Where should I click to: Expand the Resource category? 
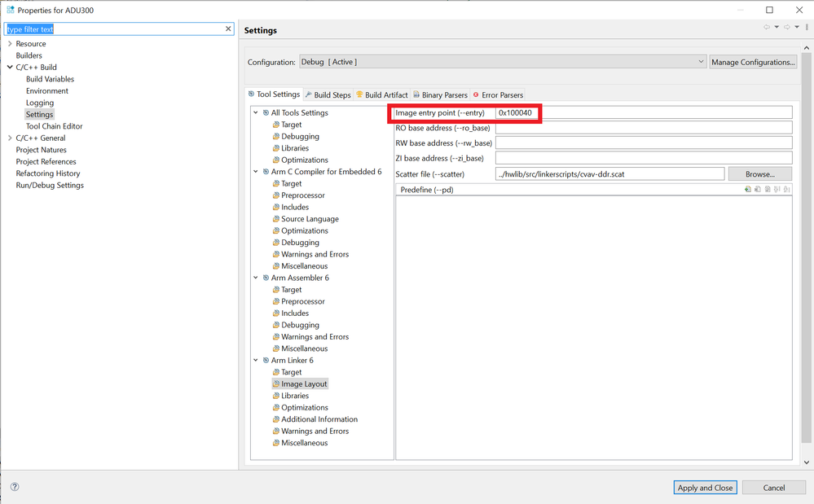(x=10, y=43)
